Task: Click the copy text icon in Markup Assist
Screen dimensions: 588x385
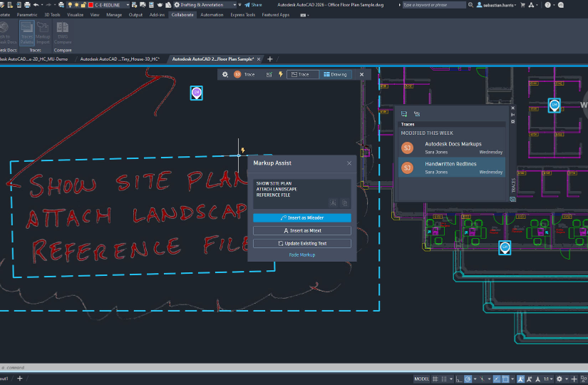Action: coord(345,203)
